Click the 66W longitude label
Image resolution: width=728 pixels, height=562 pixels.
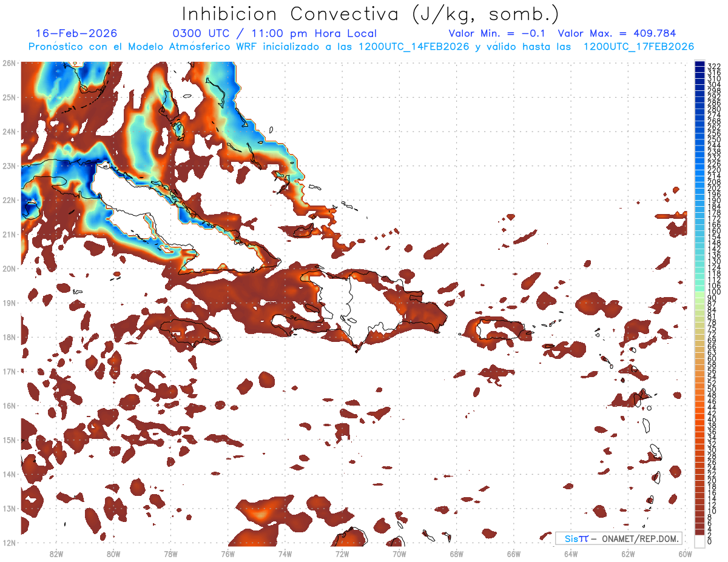tap(514, 553)
